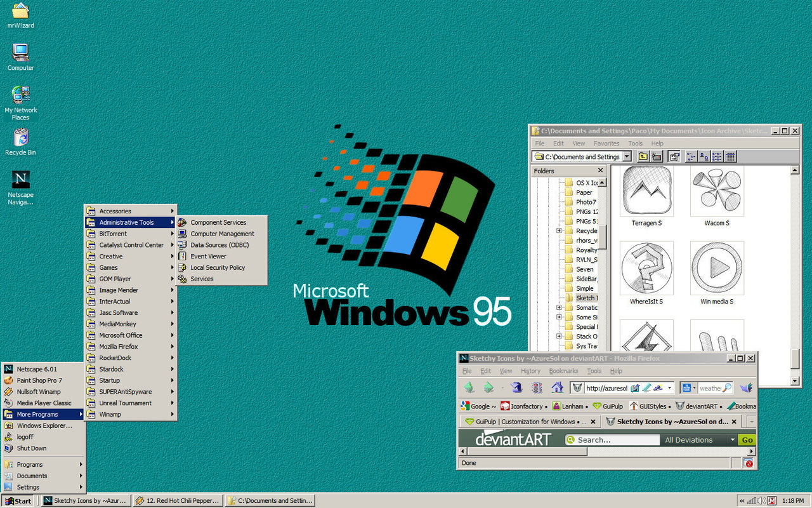Switch to the GuiPulp tab in Firefox

(529, 421)
